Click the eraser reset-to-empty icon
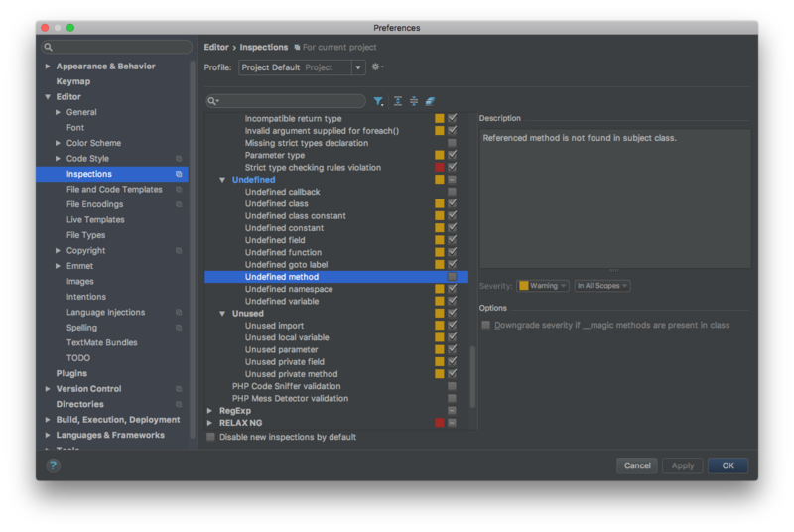The height and width of the screenshot is (532, 794). click(430, 101)
